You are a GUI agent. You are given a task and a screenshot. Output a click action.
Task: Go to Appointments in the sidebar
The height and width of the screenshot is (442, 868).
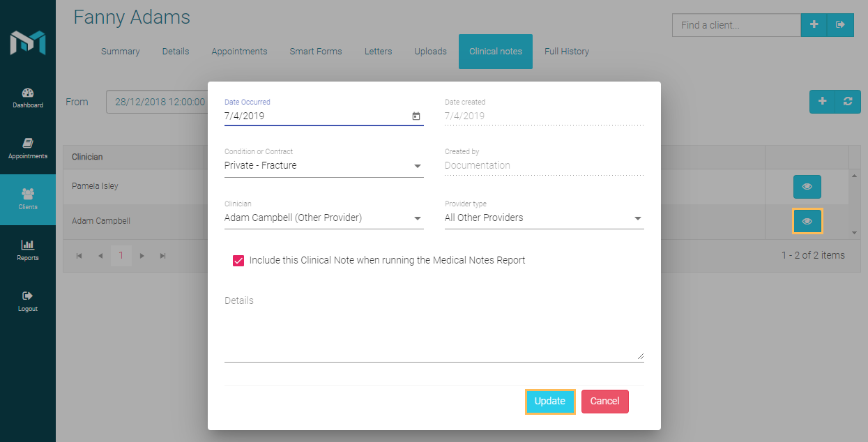pos(28,148)
